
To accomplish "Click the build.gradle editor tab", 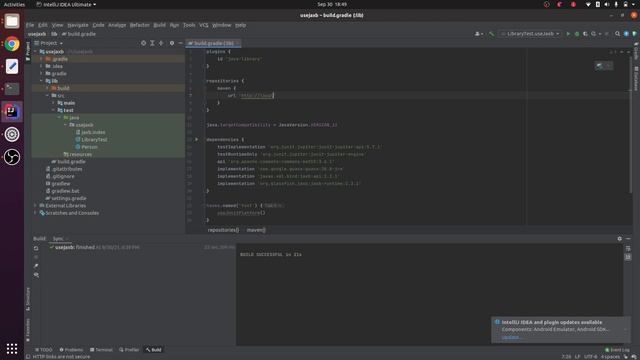I will coord(212,43).
